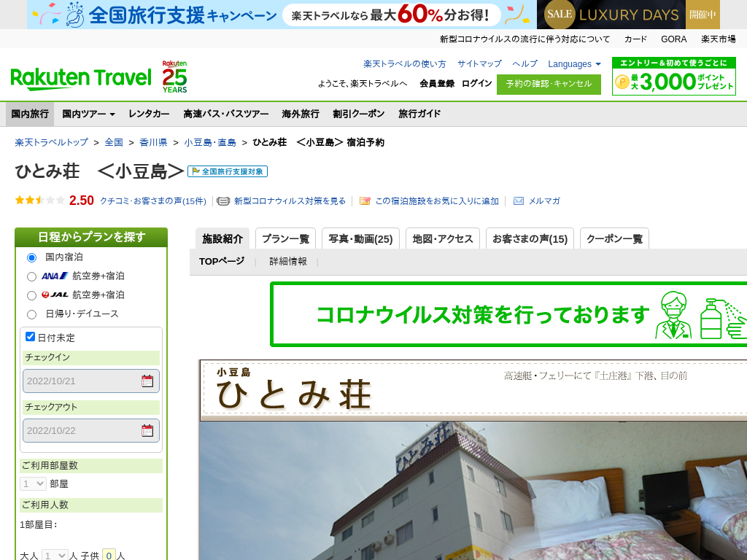Open the プラン一覧 tab
The image size is (747, 560).
point(285,238)
